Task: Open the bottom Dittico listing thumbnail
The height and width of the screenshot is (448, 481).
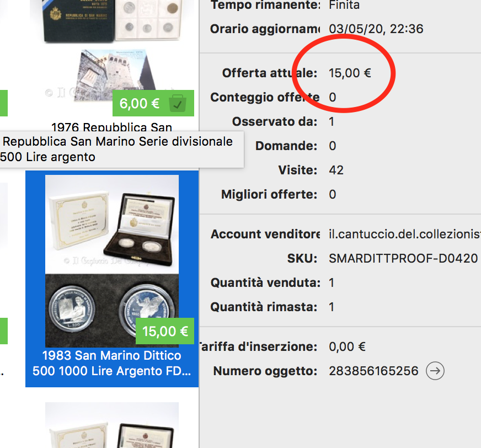Action: click(x=112, y=425)
